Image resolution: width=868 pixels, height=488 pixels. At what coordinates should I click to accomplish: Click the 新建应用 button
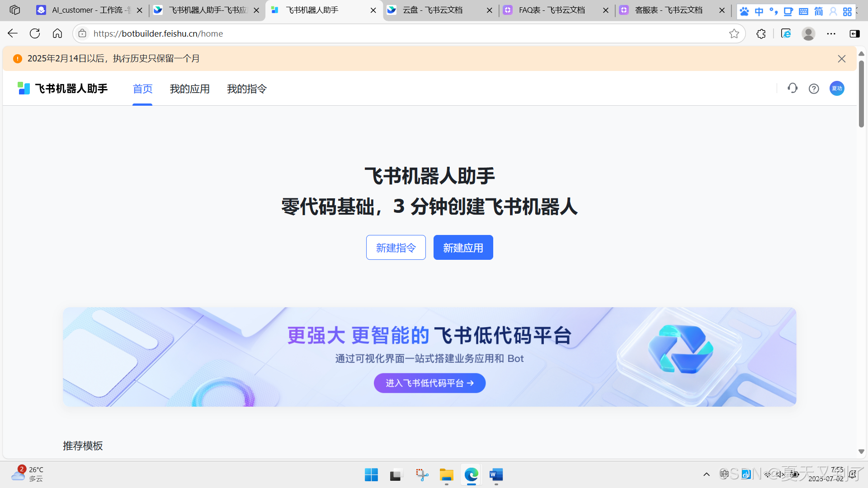(463, 248)
